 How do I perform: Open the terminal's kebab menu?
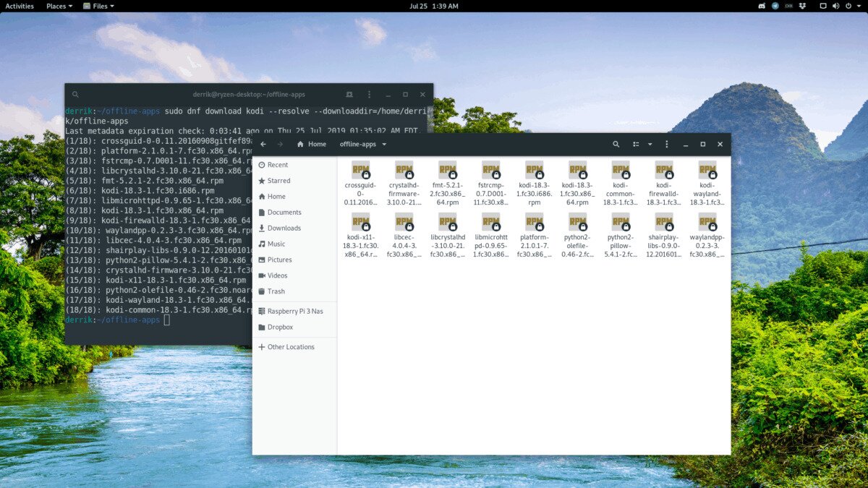[369, 95]
